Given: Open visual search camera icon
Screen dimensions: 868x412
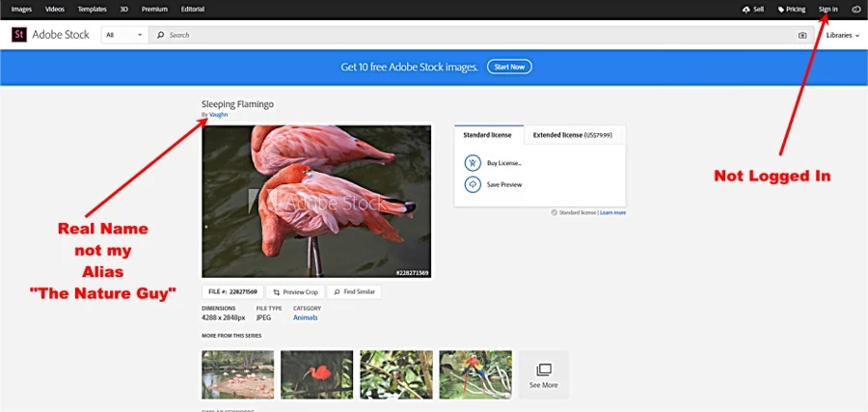Looking at the screenshot, I should [802, 35].
